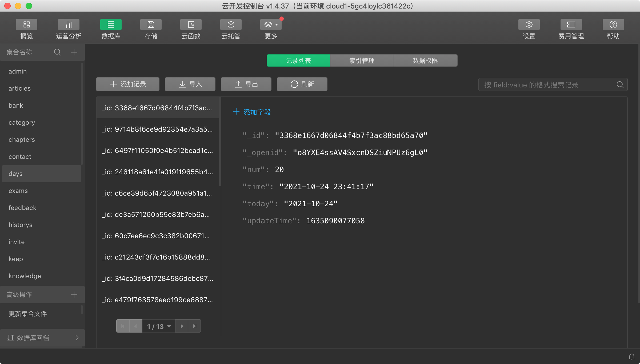Open the 云托管 cloud hosting icon
This screenshot has width=640, height=364.
[x=231, y=25]
